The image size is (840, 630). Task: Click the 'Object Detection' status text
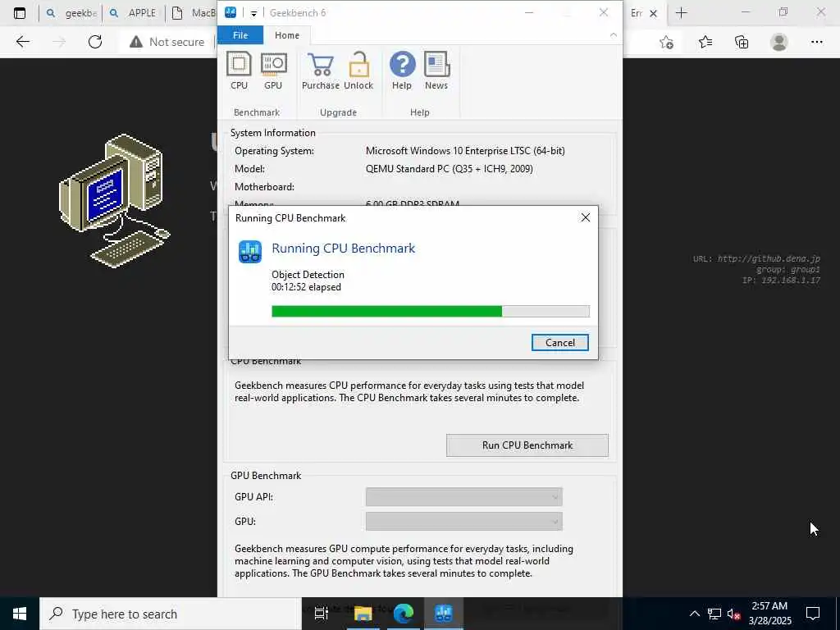308,274
